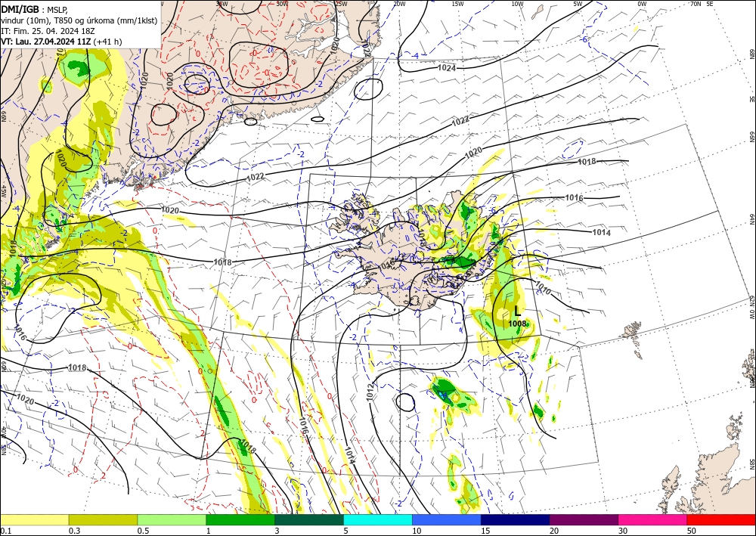The height and width of the screenshot is (536, 756).
Task: Click the '20W' longitude label
Action: pos(398,4)
